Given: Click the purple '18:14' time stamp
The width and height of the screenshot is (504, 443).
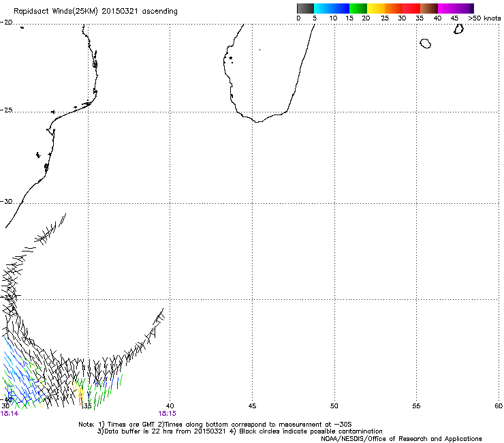Looking at the screenshot, I should [x=10, y=414].
